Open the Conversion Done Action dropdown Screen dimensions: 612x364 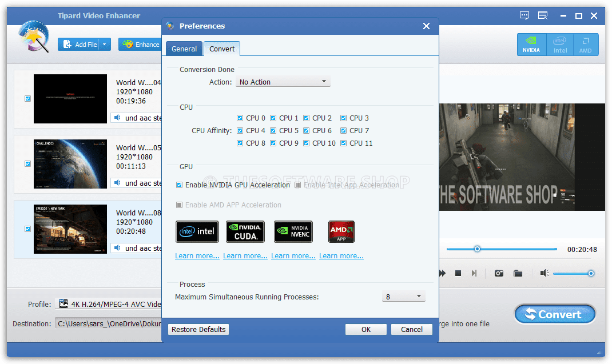point(283,82)
